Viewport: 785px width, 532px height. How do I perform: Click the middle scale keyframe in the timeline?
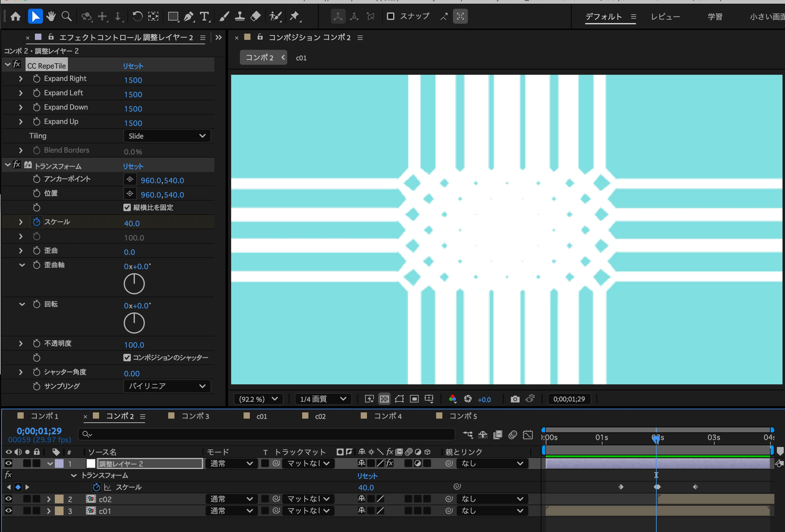click(x=657, y=487)
